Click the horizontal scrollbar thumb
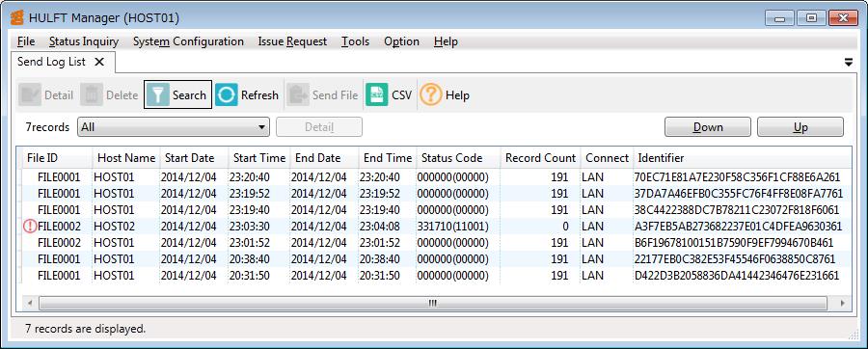Image resolution: width=868 pixels, height=349 pixels. point(433,303)
